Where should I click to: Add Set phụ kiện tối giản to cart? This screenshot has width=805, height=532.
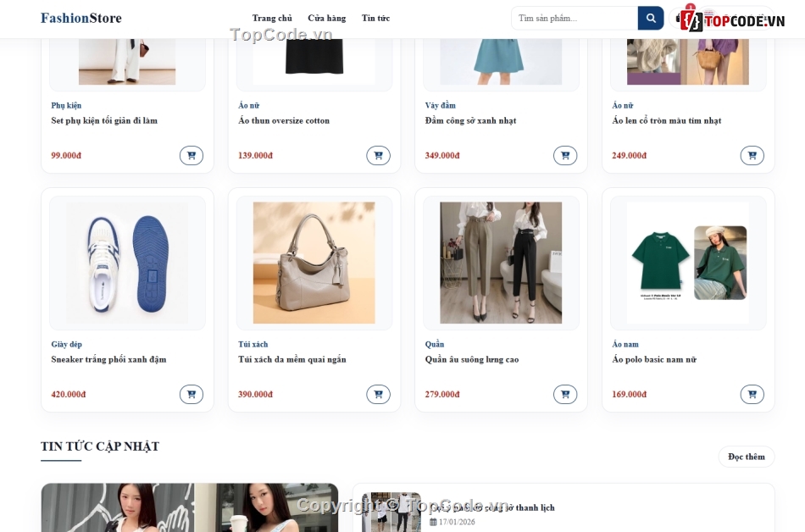pos(192,155)
